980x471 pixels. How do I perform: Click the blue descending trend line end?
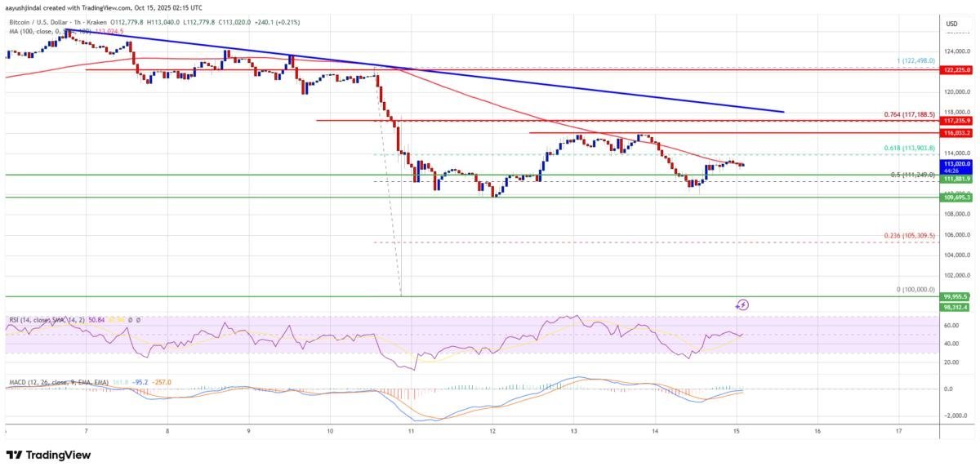tap(782, 111)
